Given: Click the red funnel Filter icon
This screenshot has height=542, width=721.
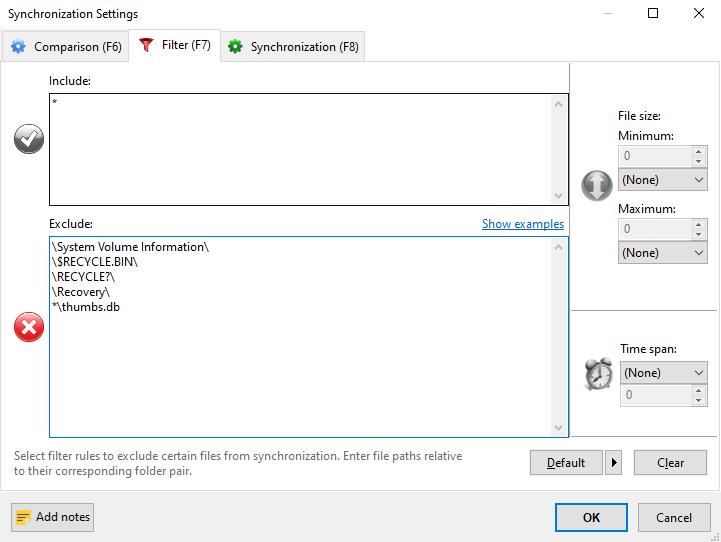Looking at the screenshot, I should click(x=146, y=45).
